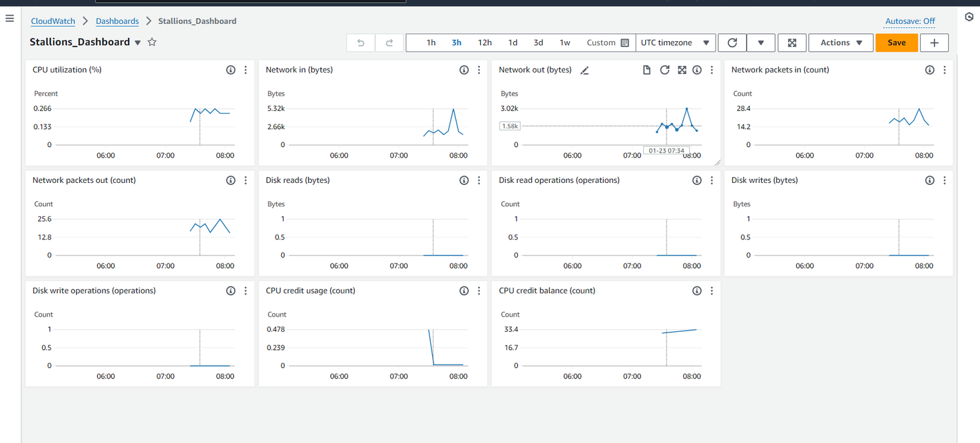Click the orange Save button
980x443 pixels.
pos(896,43)
